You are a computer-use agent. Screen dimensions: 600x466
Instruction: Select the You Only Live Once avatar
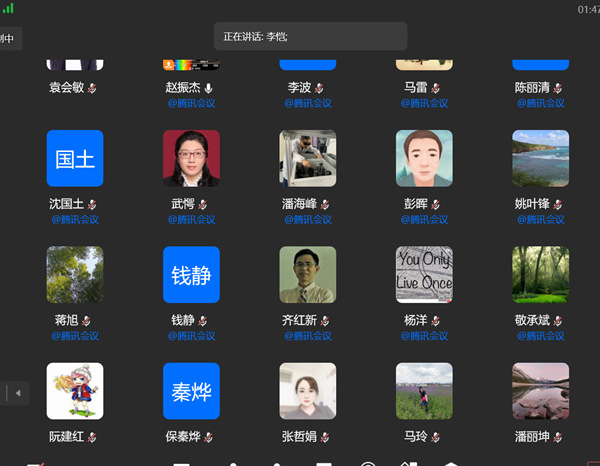click(424, 274)
